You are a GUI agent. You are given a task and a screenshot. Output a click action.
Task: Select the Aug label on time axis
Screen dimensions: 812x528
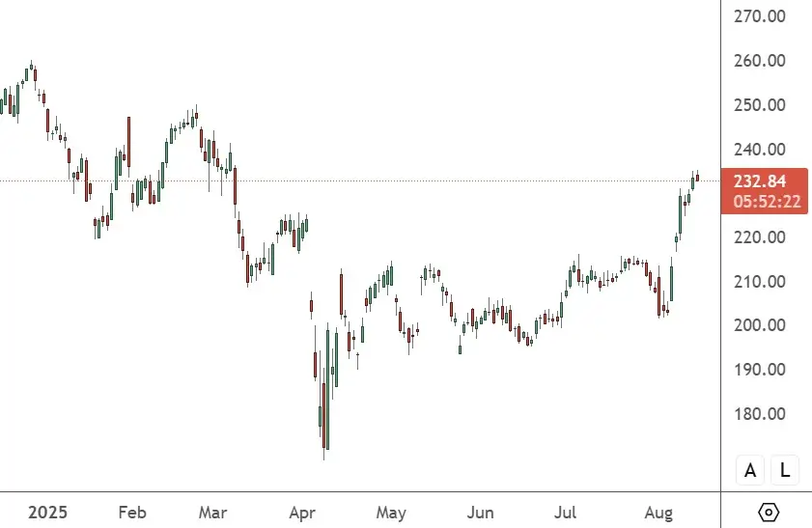tap(658, 512)
